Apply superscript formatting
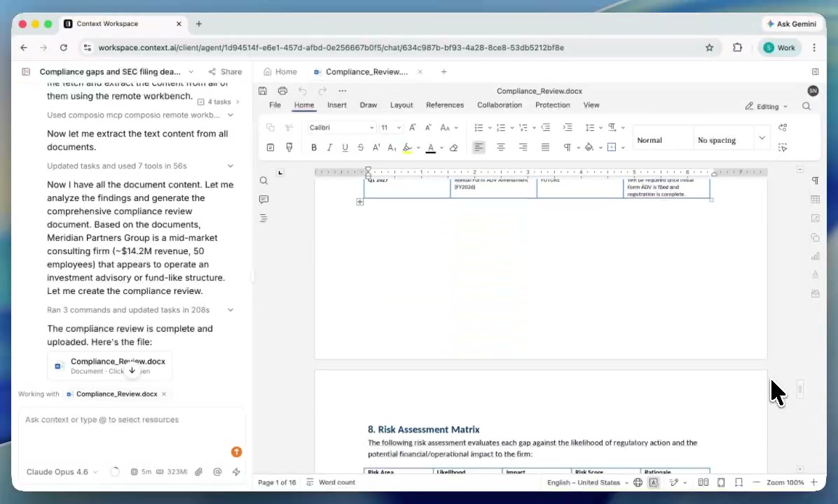The width and height of the screenshot is (838, 504). [376, 148]
